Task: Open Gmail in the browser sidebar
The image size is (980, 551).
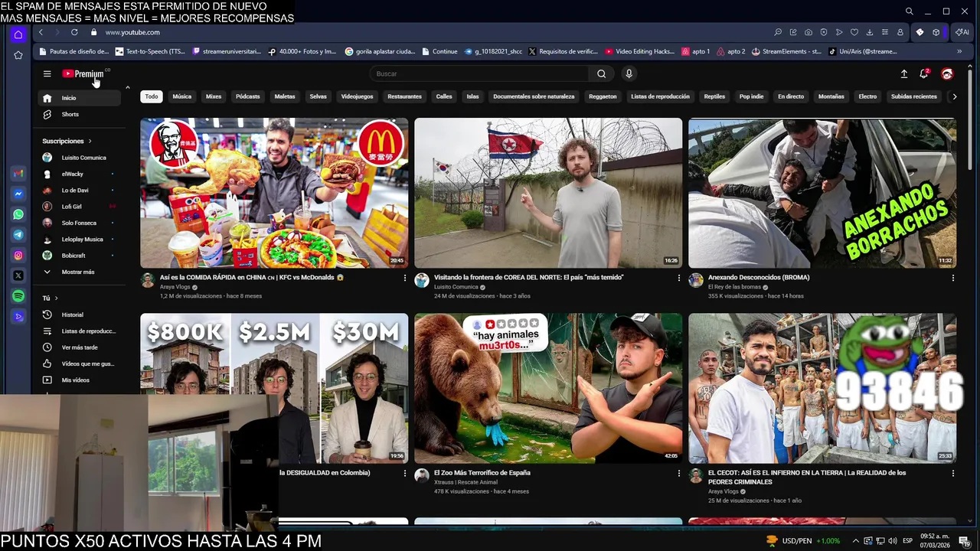Action: click(18, 174)
